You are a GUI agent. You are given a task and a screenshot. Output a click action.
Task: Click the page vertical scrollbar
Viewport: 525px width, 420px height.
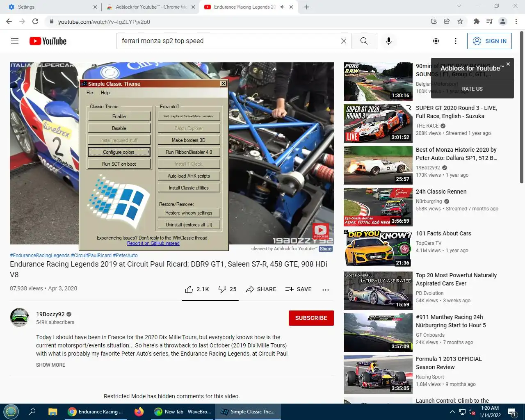coord(522,107)
